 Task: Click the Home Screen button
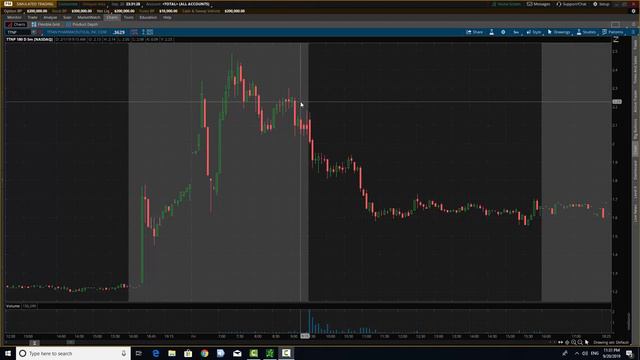tap(506, 4)
